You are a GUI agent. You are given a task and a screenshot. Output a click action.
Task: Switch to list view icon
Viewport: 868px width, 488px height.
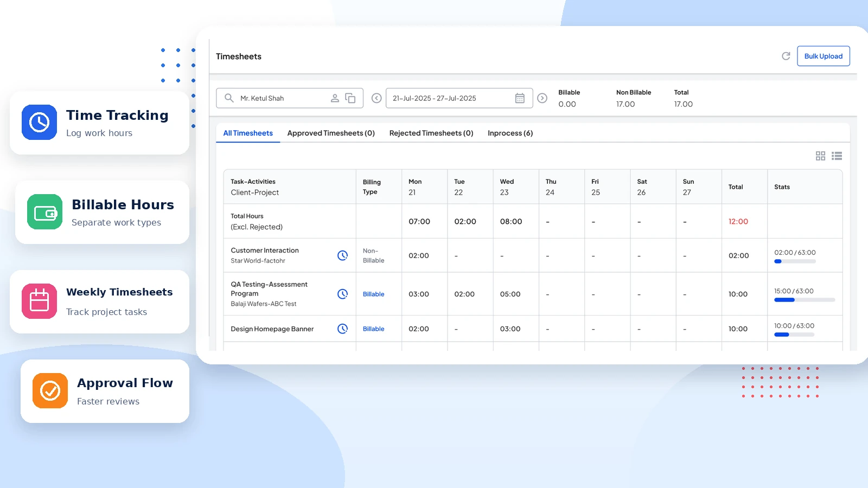click(837, 156)
